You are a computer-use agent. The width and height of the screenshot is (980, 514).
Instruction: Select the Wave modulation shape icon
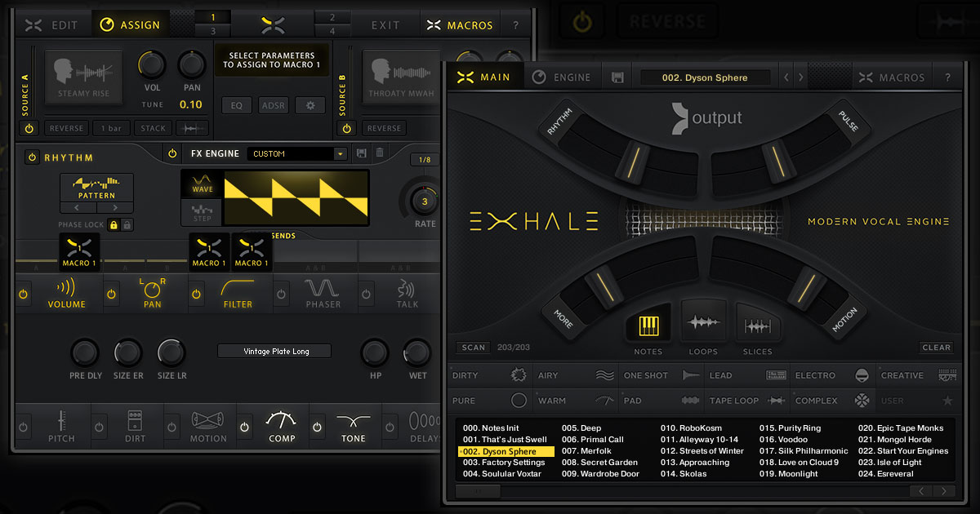(202, 184)
